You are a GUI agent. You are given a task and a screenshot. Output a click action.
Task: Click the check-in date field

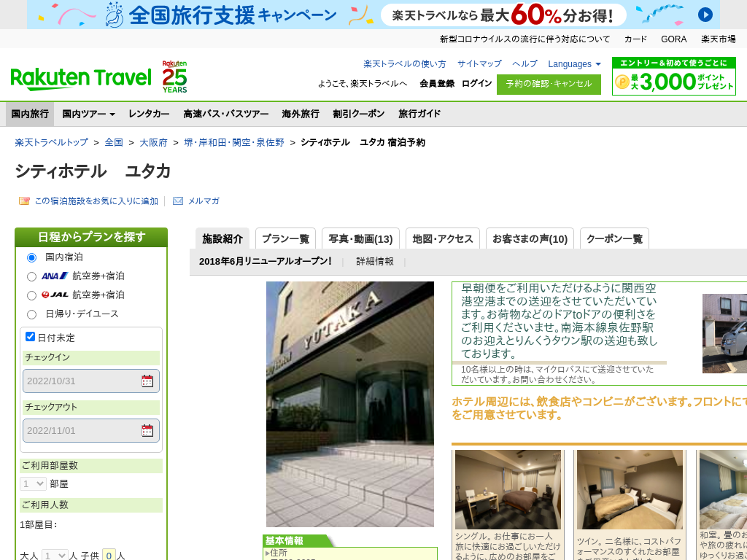(x=91, y=381)
